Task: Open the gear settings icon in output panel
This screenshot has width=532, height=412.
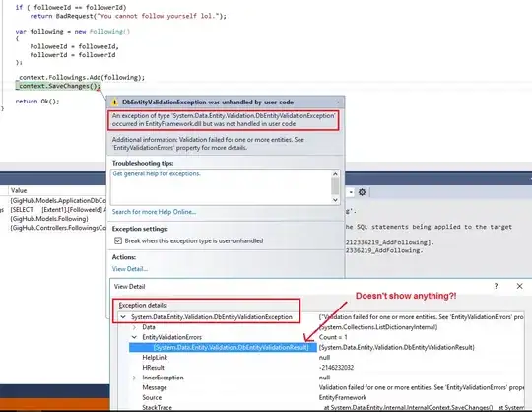Action: point(362,192)
